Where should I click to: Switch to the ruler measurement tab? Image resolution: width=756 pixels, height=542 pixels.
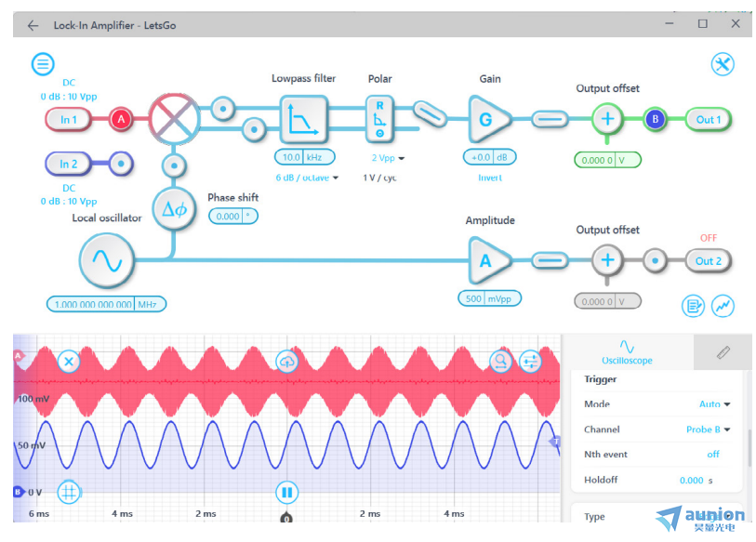click(x=723, y=352)
